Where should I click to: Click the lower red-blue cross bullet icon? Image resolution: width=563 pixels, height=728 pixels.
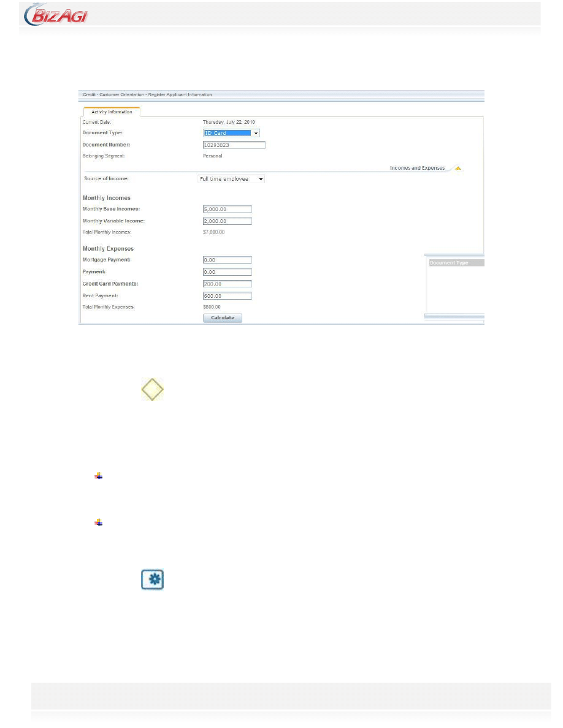pos(98,522)
